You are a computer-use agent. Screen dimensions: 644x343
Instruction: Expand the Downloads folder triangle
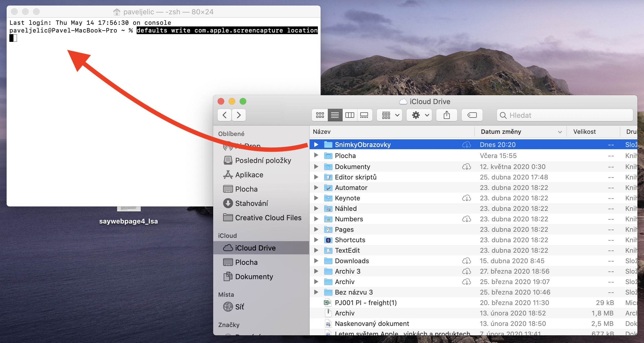316,261
